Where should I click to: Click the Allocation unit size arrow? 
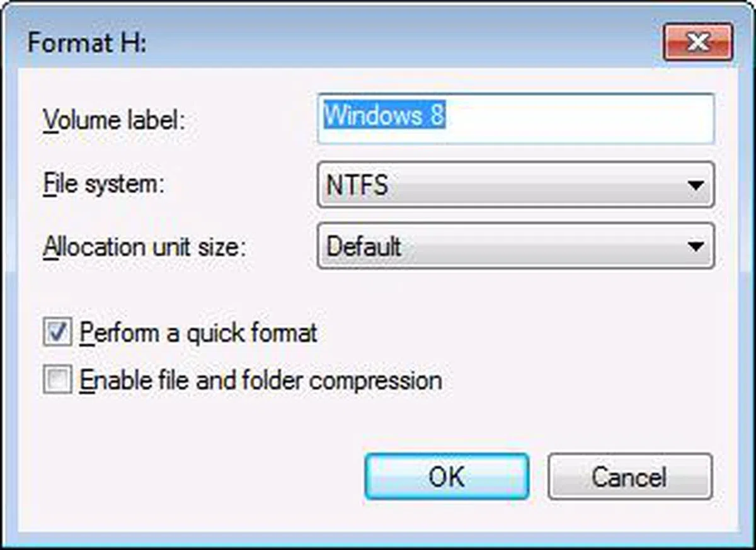[x=696, y=246]
